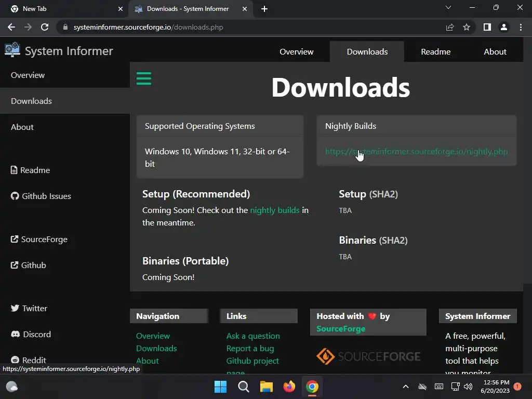Open the volume control in system tray
The height and width of the screenshot is (399, 532).
468,387
